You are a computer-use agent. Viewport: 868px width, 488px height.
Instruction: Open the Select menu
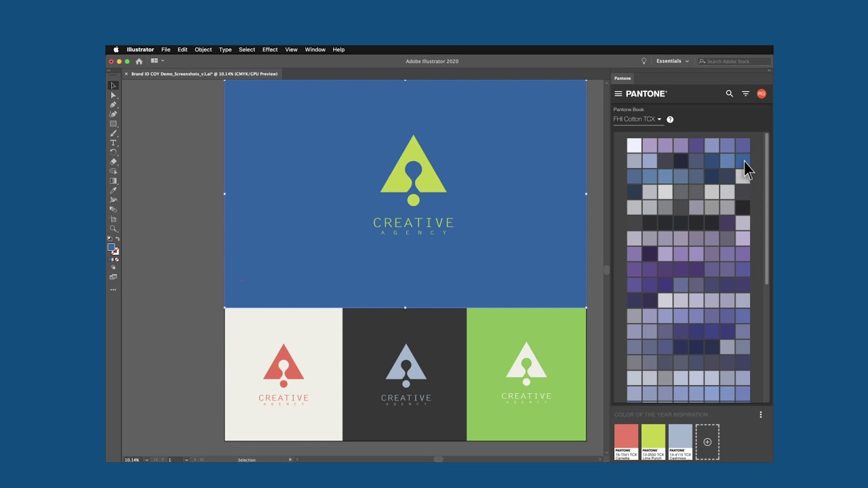point(247,49)
